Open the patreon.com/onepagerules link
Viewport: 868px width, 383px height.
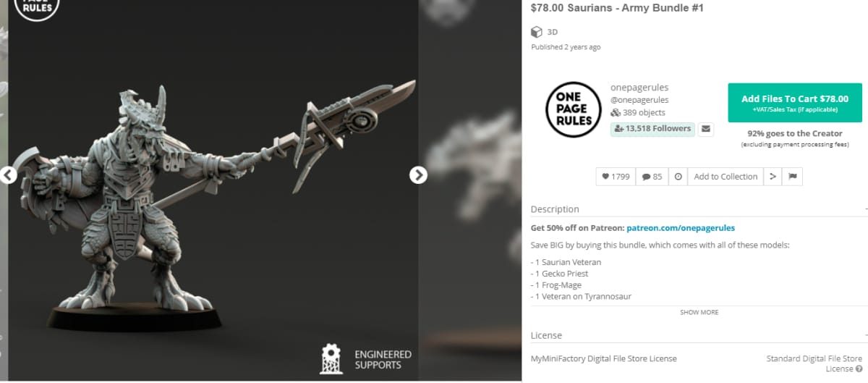click(681, 228)
